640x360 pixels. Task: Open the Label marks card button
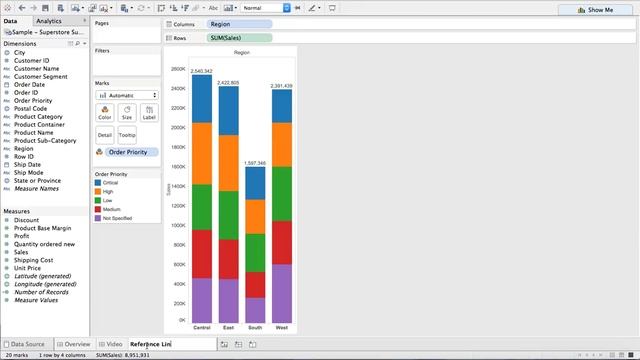tap(149, 113)
